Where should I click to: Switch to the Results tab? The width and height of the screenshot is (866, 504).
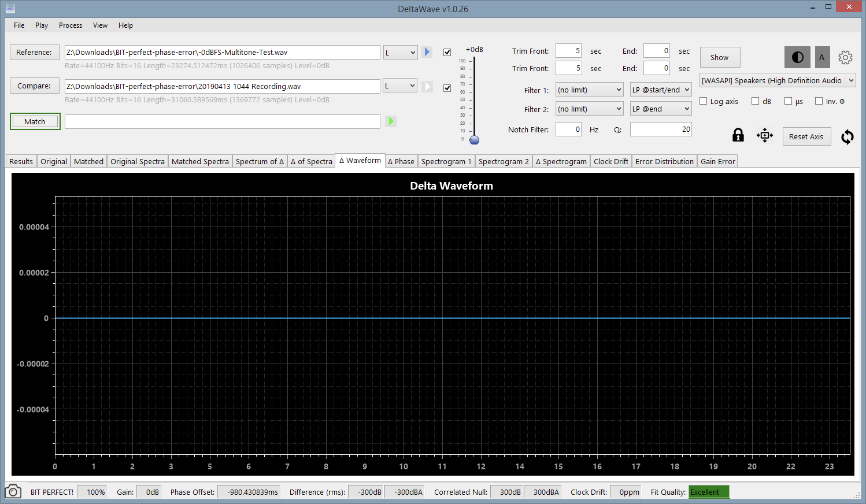[x=21, y=161]
